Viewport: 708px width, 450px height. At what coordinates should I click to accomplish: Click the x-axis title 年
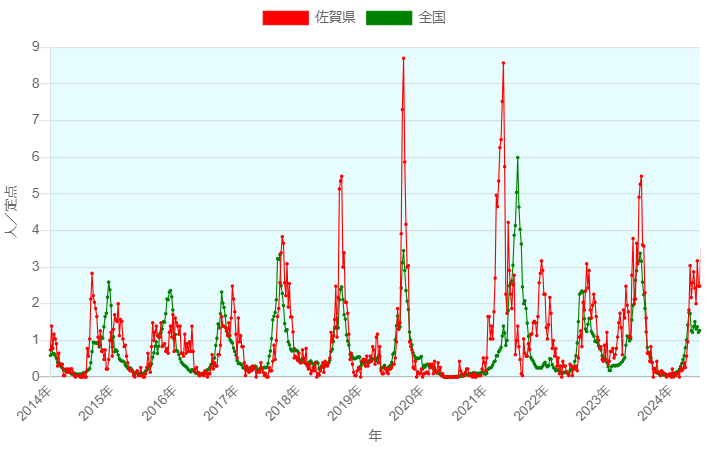[374, 436]
